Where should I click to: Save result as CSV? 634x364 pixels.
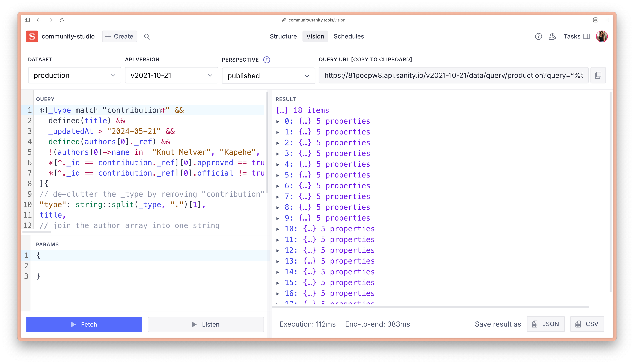pos(587,324)
